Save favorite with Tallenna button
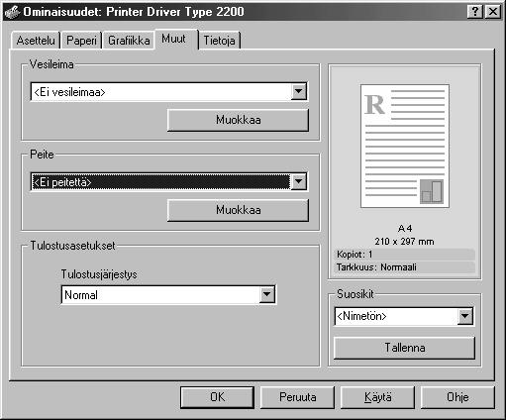This screenshot has height=420, width=506. [405, 348]
